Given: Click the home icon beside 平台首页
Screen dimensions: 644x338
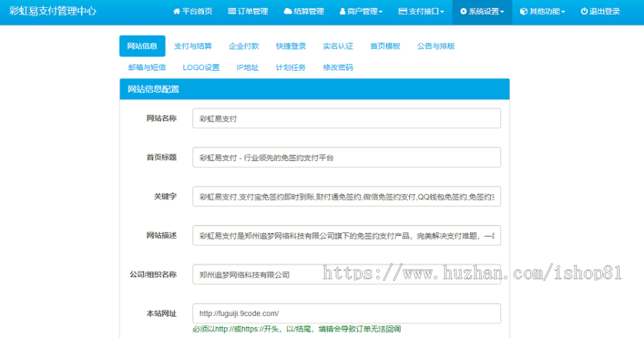Looking at the screenshot, I should 177,11.
